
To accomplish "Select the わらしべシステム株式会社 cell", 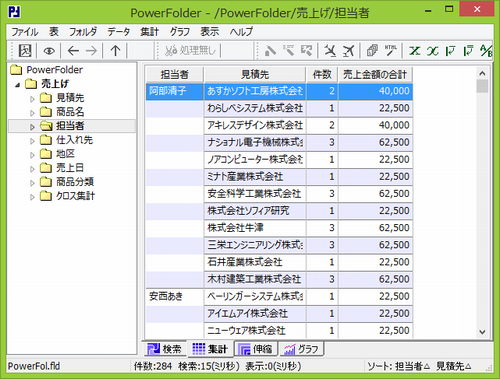I will pos(255,108).
